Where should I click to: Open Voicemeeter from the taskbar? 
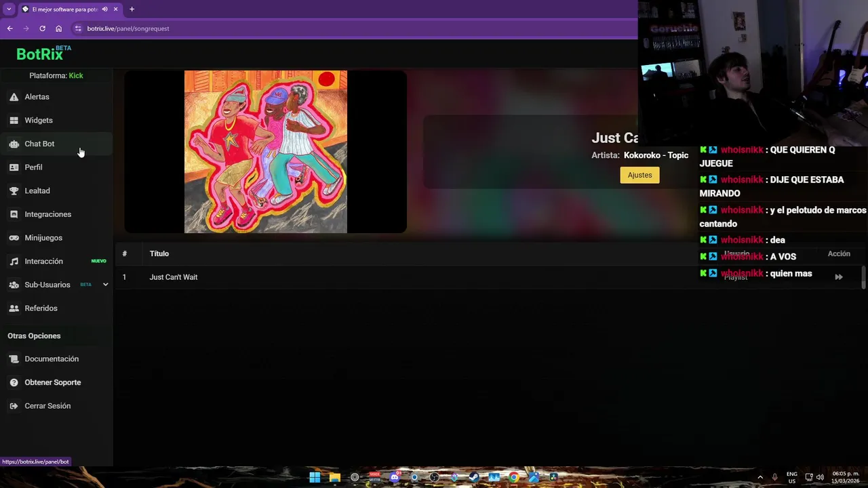(x=374, y=477)
